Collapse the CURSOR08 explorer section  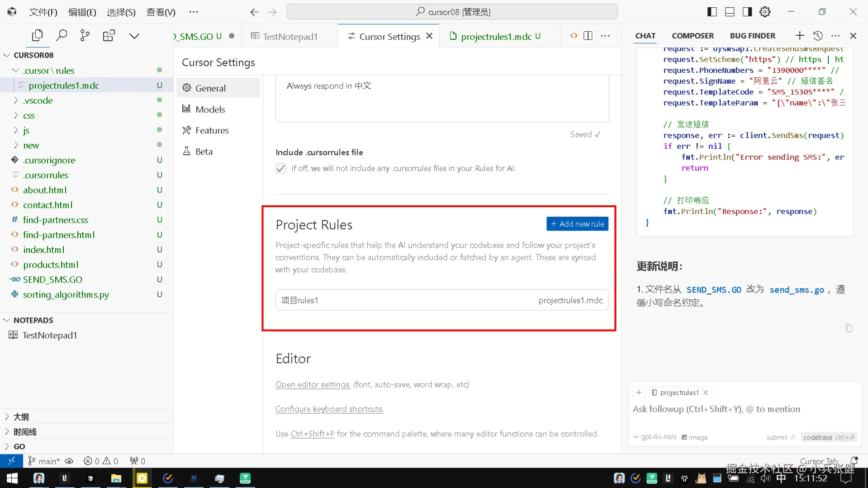[x=87, y=55]
